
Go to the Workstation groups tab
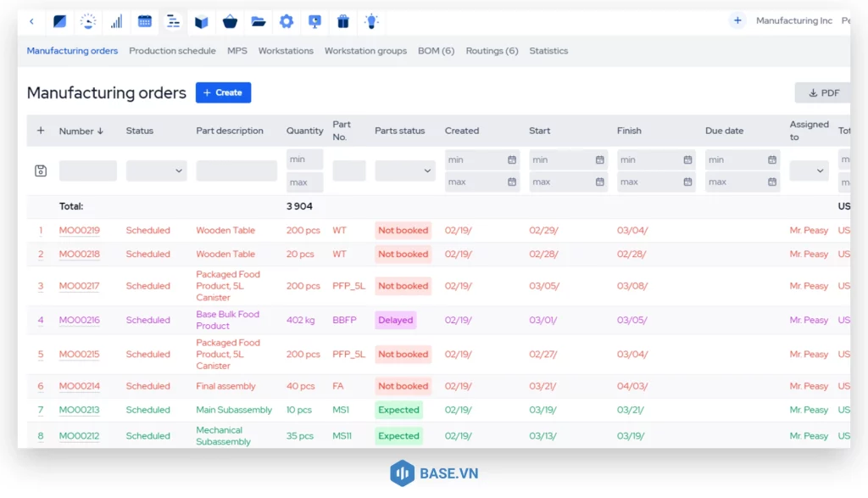point(365,51)
